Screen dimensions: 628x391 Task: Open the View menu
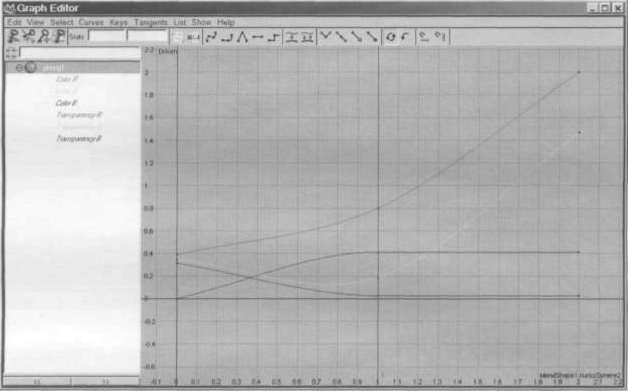(36, 22)
